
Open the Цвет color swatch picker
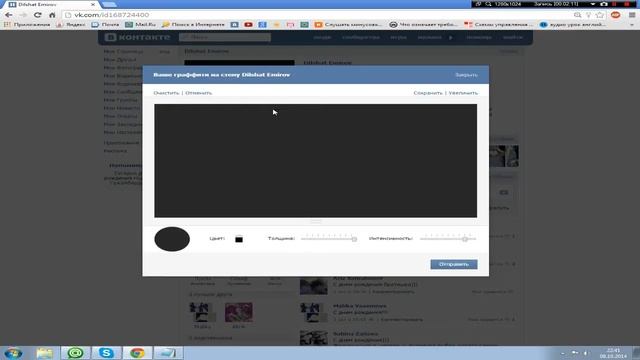[x=239, y=239]
